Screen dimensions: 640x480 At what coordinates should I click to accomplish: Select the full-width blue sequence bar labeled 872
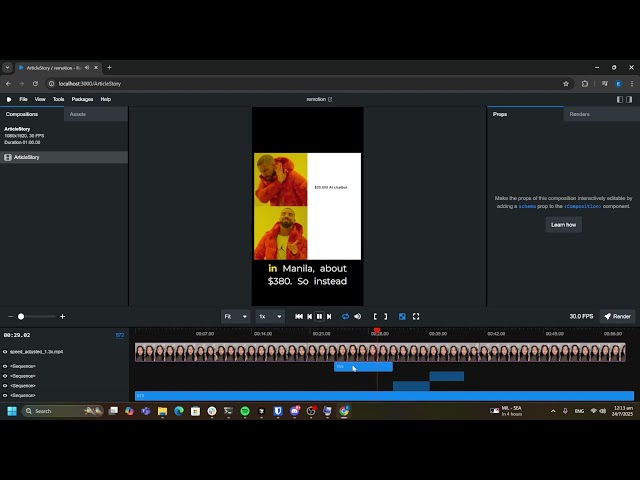click(384, 396)
